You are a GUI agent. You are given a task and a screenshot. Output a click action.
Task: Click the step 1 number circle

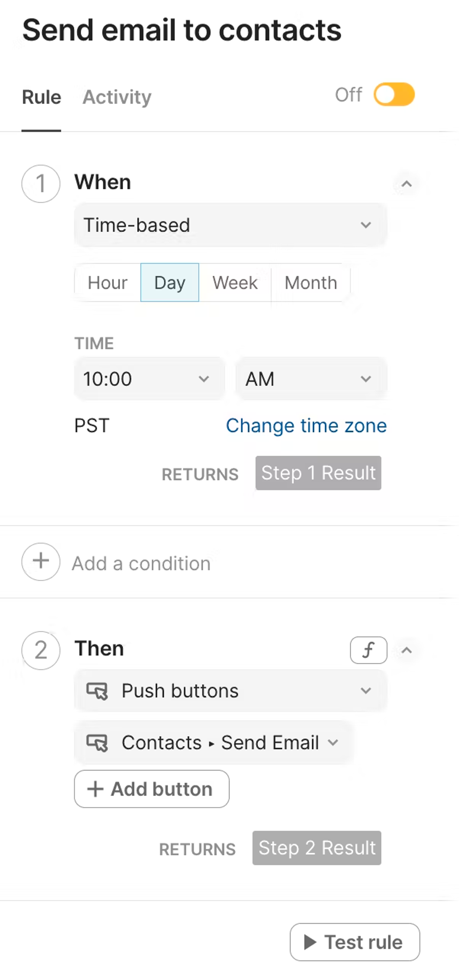tap(41, 184)
